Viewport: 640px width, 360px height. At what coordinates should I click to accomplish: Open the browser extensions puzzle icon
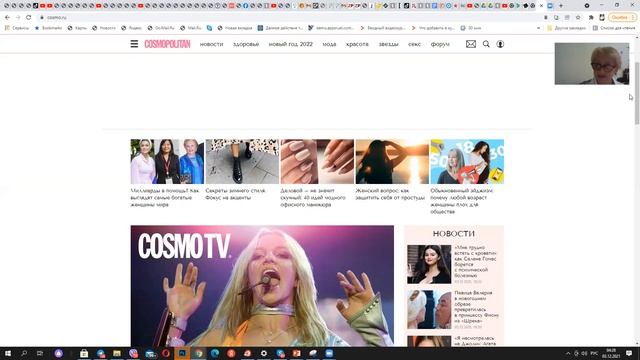coord(591,17)
